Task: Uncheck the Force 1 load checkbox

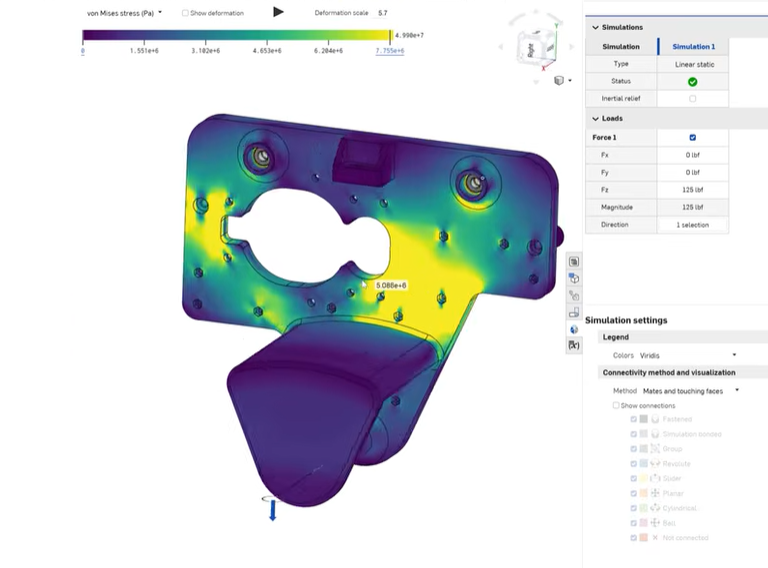Action: click(692, 138)
